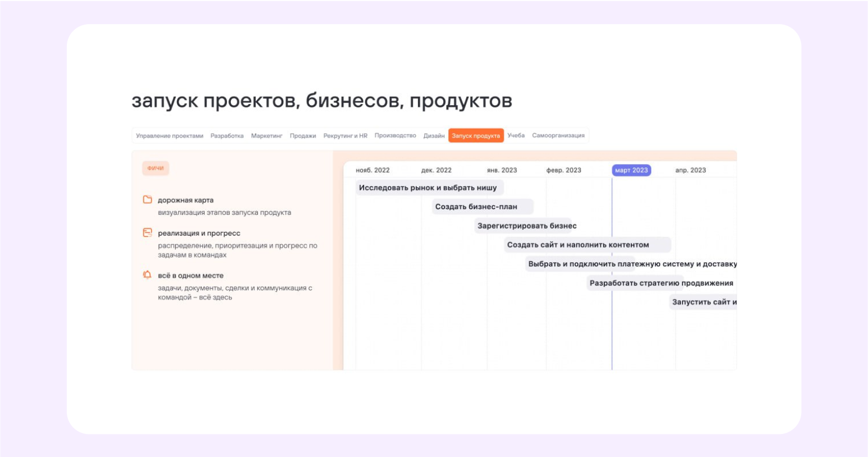Open the Управление проектами tab

point(170,135)
